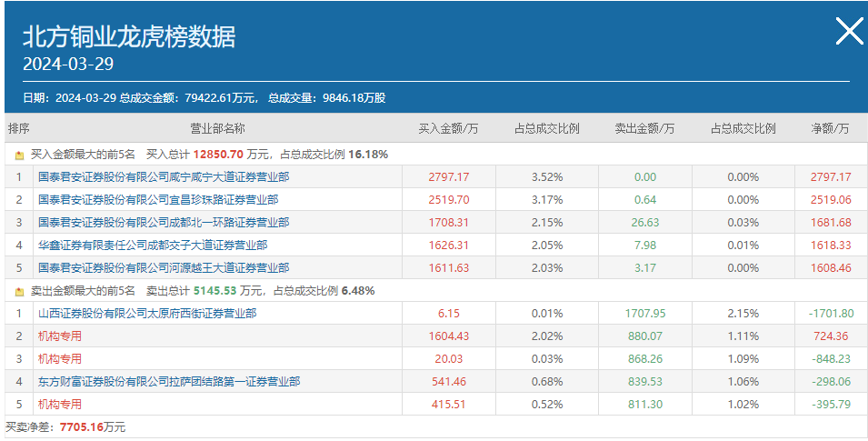Open 国泰君安证券咸宁咸宁大道证券营业部 link

click(x=164, y=177)
